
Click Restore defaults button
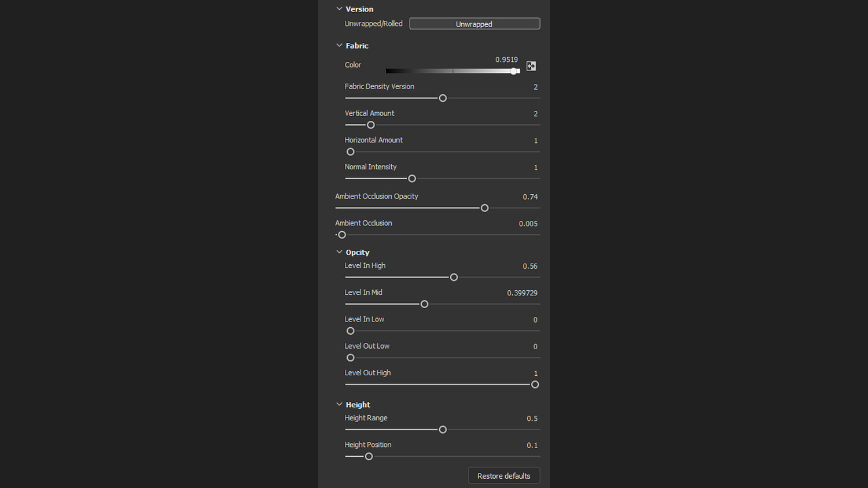(503, 476)
